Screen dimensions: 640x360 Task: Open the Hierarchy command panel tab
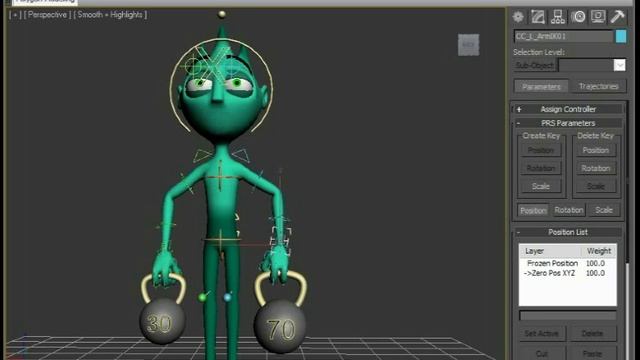pyautogui.click(x=558, y=17)
